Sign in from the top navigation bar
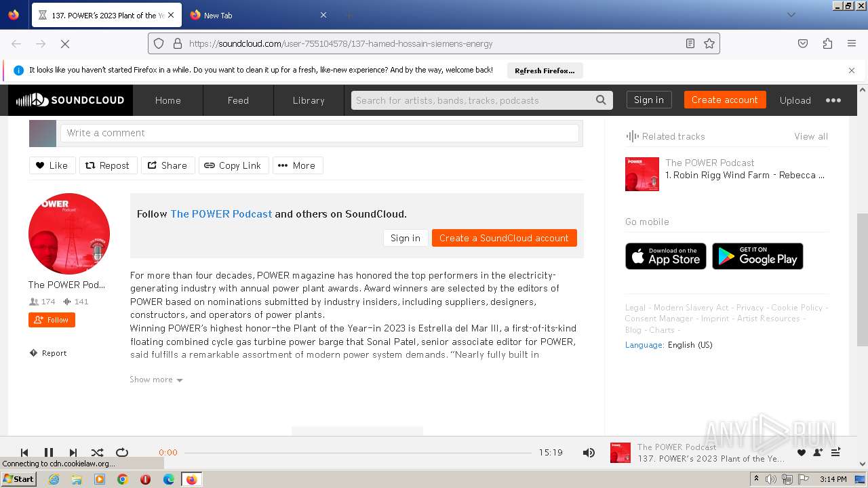Screen dimensions: 868x488 click(x=649, y=100)
